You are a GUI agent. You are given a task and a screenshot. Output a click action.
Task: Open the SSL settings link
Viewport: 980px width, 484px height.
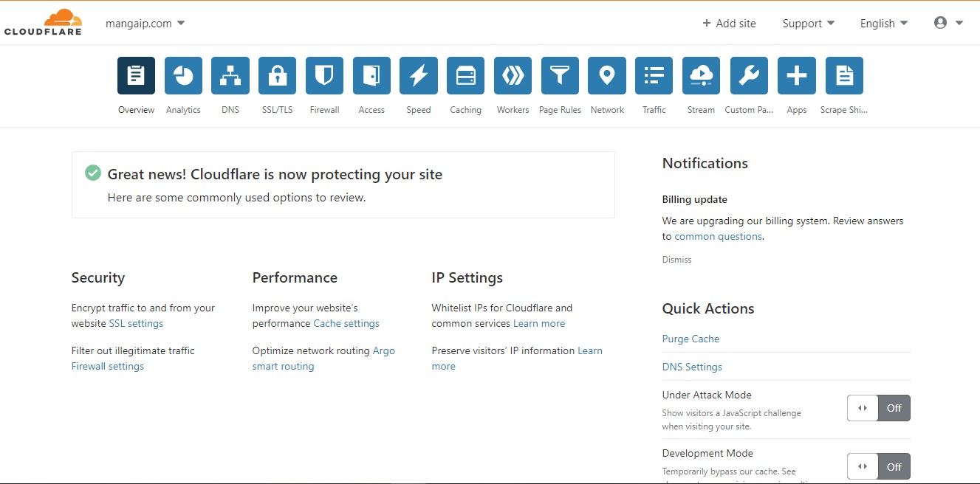[136, 323]
